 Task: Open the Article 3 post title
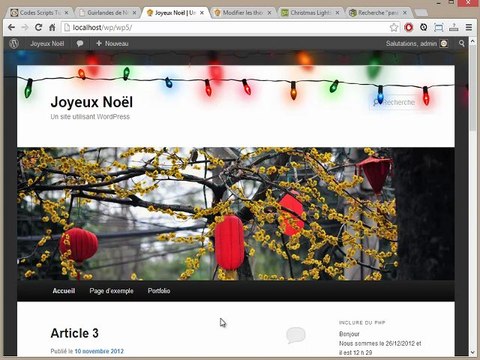point(75,333)
